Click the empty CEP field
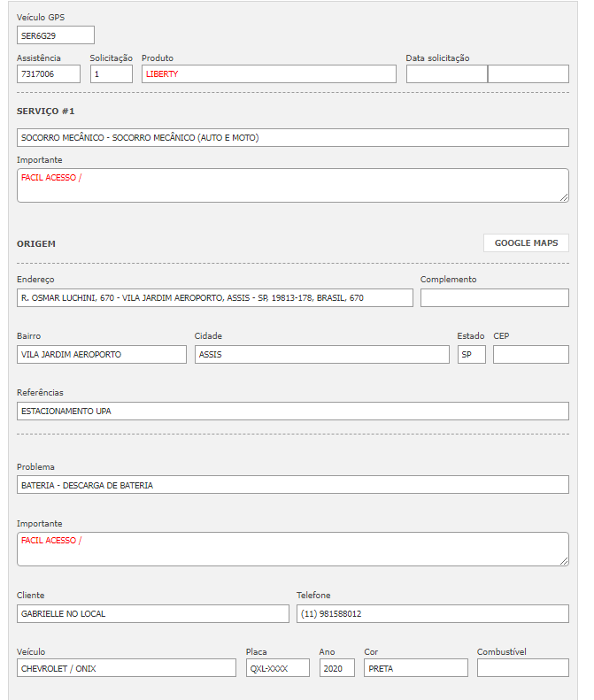The height and width of the screenshot is (700, 594). pos(530,355)
